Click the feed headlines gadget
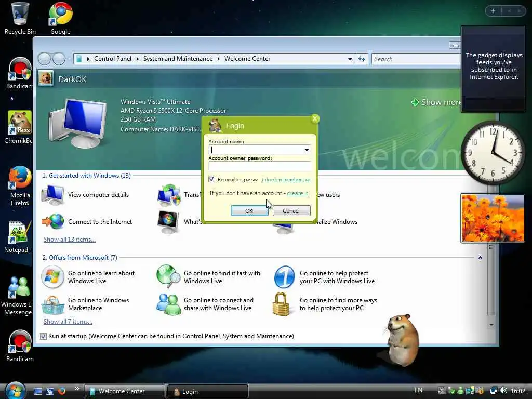Screen dimensions: 532x399 coord(494,69)
